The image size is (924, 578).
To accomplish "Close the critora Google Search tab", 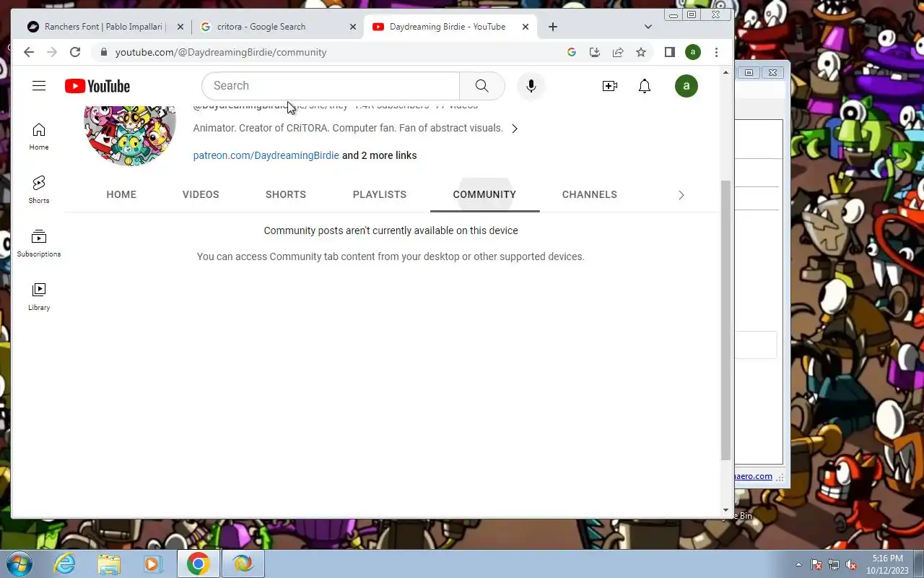I will tap(353, 27).
